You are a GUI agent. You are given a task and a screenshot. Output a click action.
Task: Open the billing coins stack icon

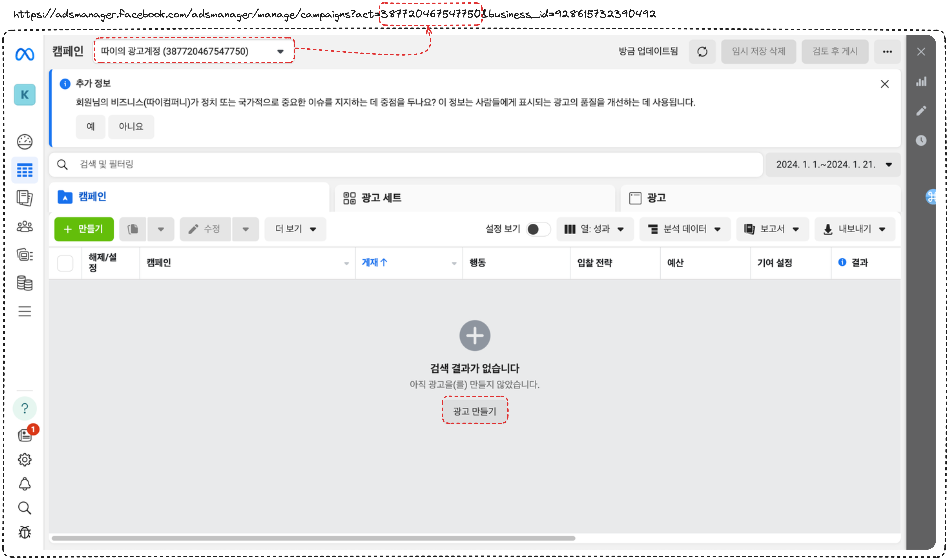coord(25,283)
